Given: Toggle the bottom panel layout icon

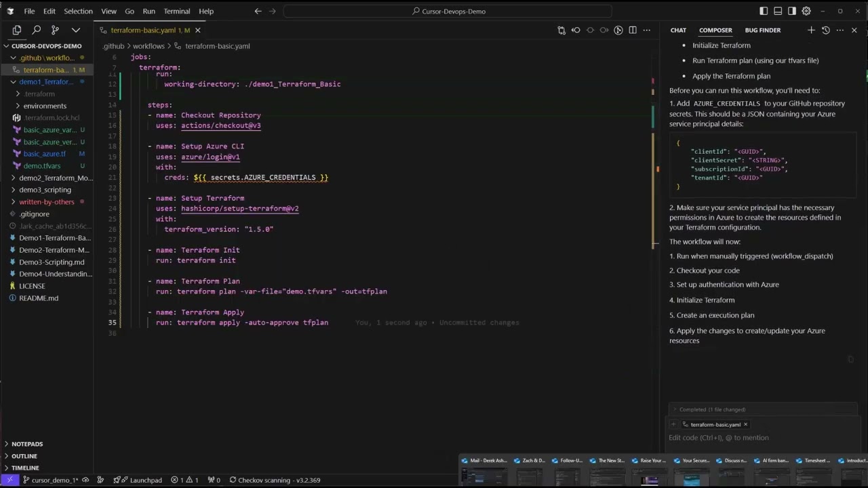Looking at the screenshot, I should (x=778, y=11).
